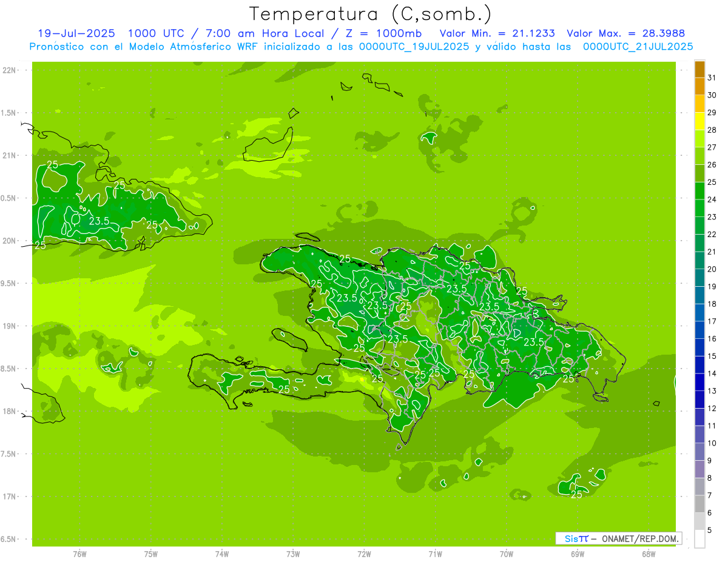
Task: Click the 0000UTC_19JUL2025 initialization time
Action: [x=414, y=47]
